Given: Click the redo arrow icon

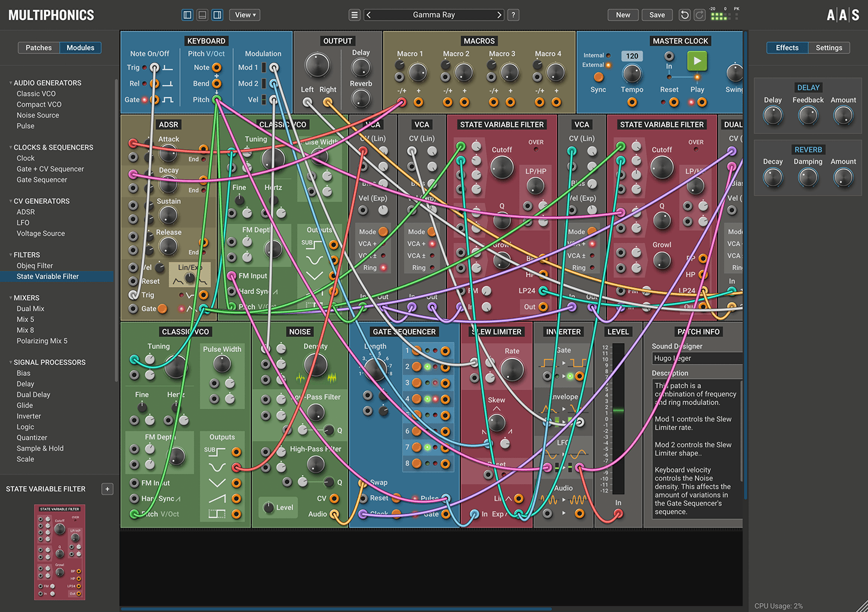Looking at the screenshot, I should point(699,14).
